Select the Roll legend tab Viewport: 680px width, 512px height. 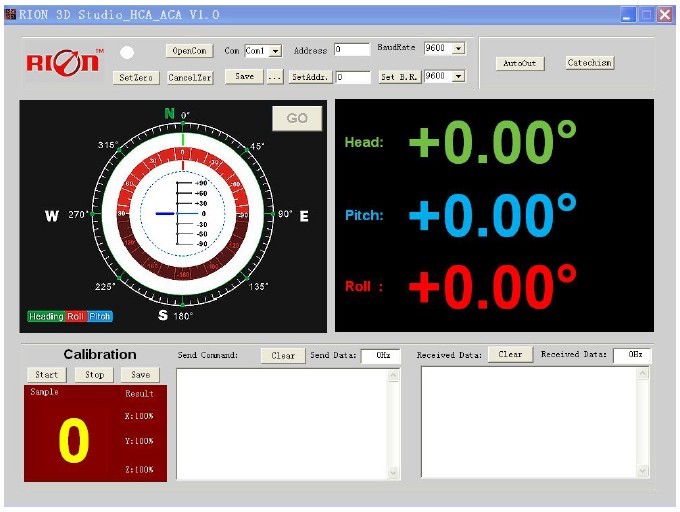click(x=75, y=316)
